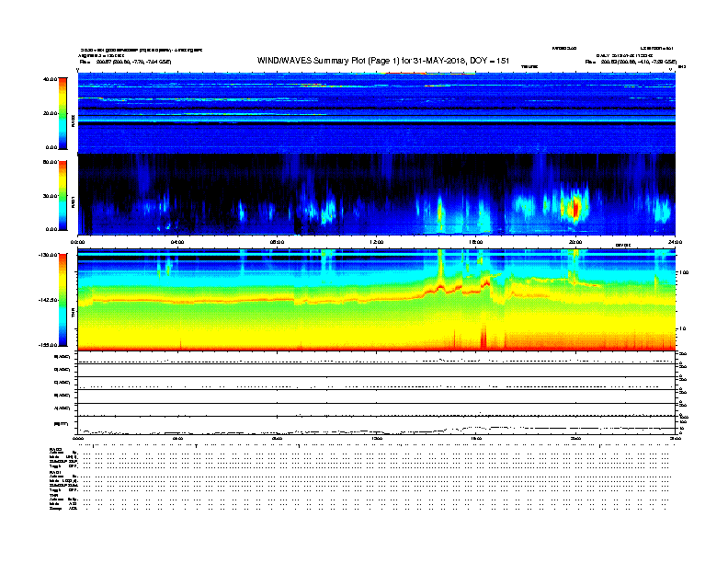Click the RAD2 spectrogram color scale bar
Viewport: 728px width, 563px height.
[63, 113]
